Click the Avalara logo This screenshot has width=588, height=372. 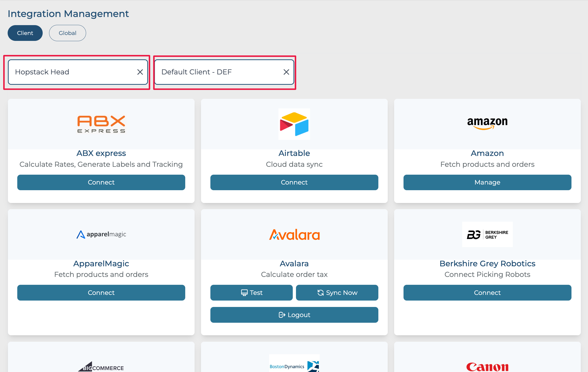point(294,235)
